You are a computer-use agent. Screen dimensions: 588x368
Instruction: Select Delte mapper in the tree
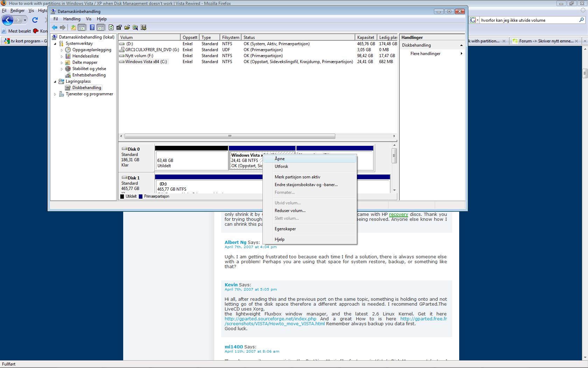tap(85, 62)
